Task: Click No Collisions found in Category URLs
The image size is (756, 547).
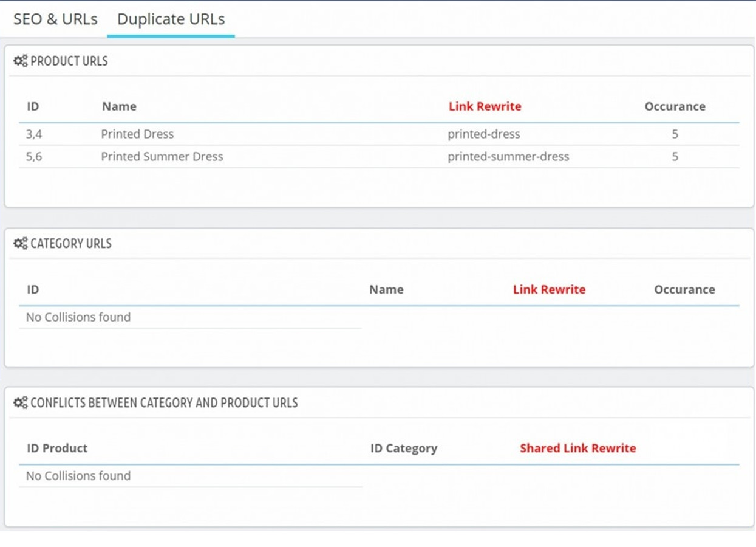Action: tap(78, 317)
